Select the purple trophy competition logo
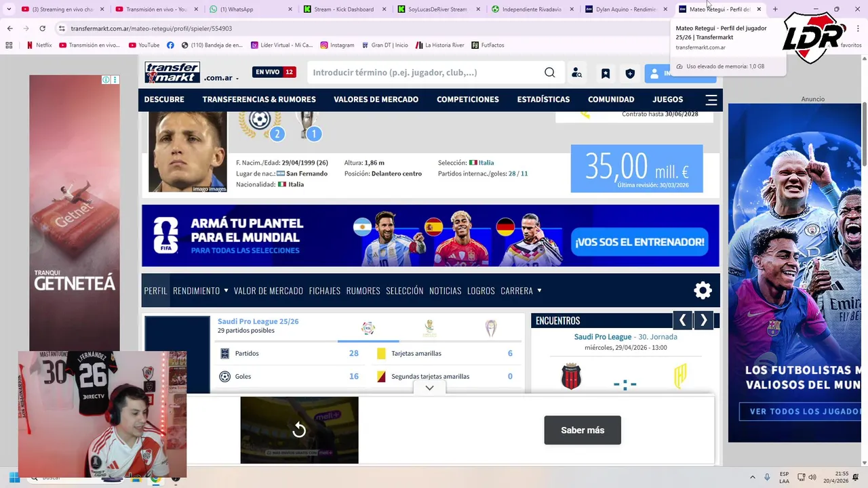868x488 pixels. tap(491, 328)
